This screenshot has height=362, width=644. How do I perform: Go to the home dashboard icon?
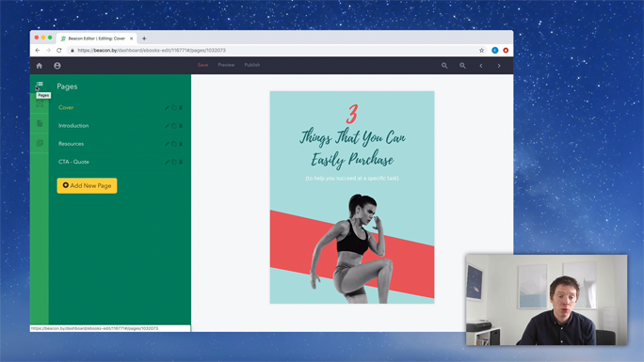(40, 66)
